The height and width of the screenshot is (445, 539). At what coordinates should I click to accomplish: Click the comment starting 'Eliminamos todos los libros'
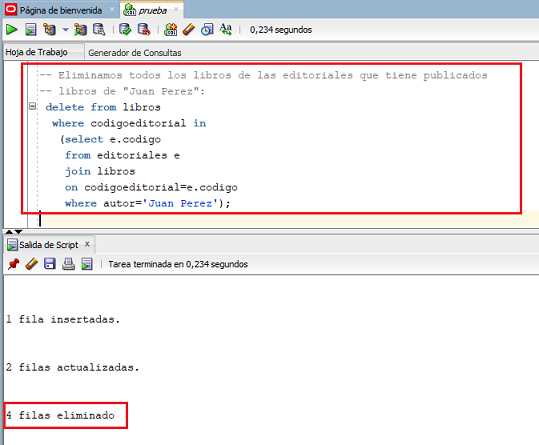(263, 75)
